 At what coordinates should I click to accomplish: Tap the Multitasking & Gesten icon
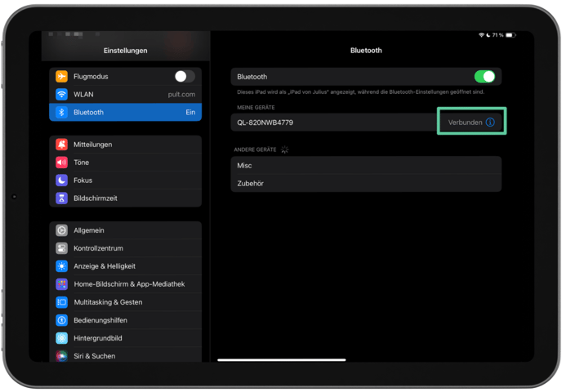click(61, 302)
